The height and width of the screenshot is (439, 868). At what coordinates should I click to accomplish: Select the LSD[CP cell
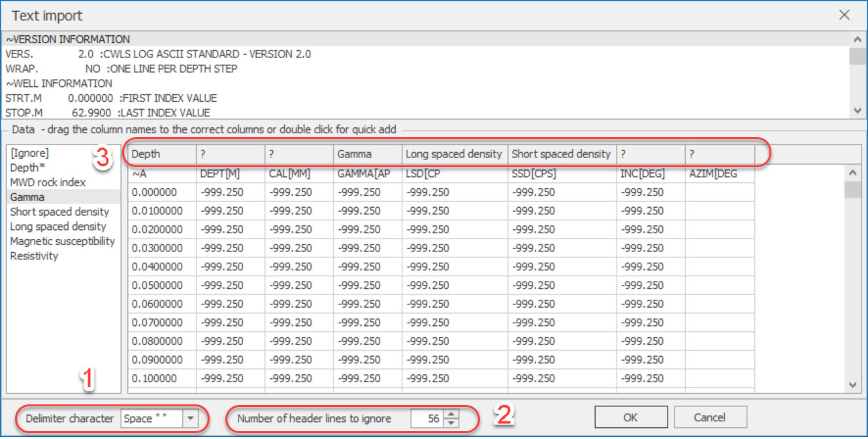[455, 174]
